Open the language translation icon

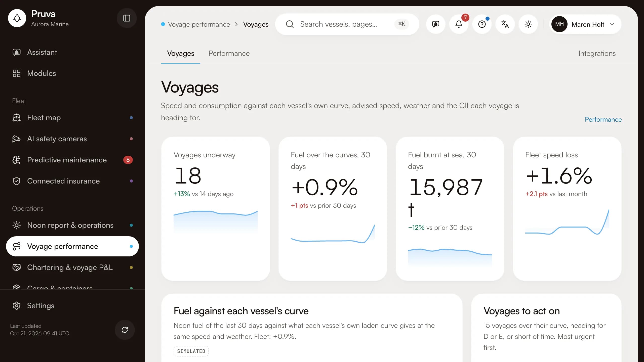point(505,24)
